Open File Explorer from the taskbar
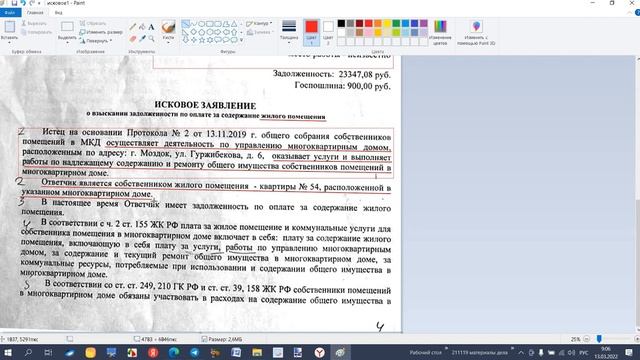Viewport: 640px width, 360px height. pos(257,352)
